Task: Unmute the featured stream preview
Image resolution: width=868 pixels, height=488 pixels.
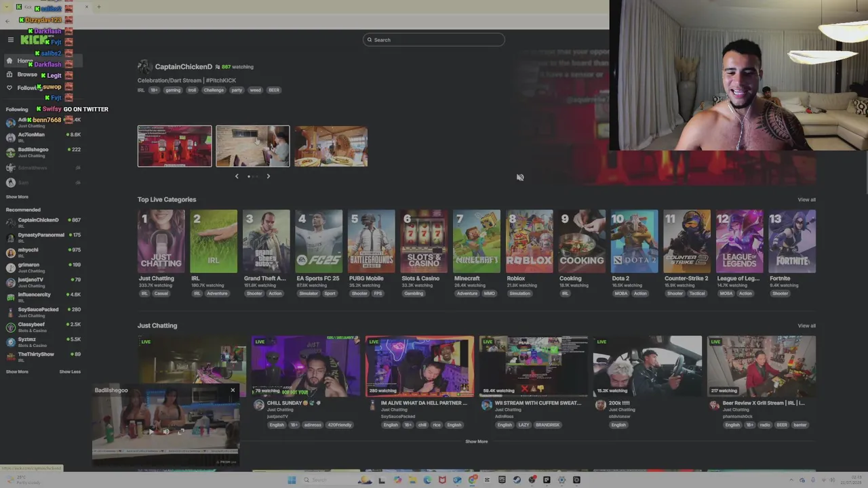Action: [520, 177]
